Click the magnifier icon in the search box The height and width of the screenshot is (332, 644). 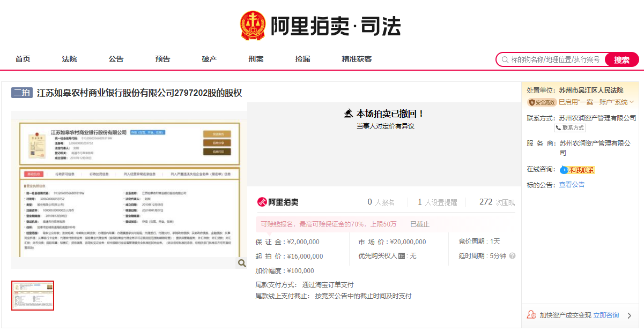pyautogui.click(x=505, y=59)
